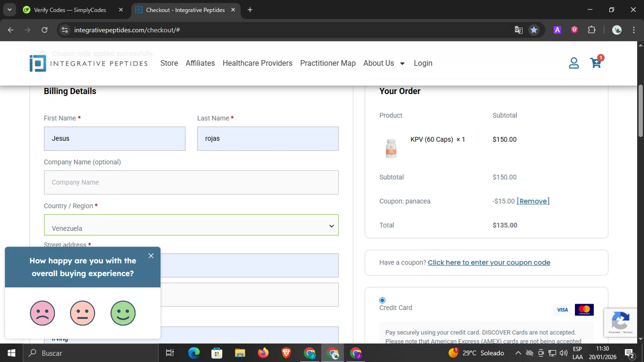
Task: Go to Healthcare Providers page
Action: (258, 63)
